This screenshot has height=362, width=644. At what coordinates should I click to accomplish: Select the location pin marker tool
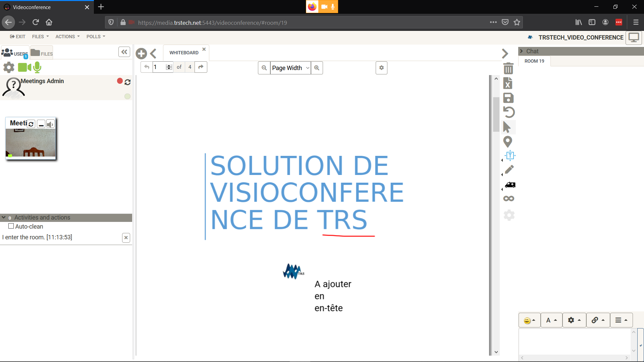[508, 142]
